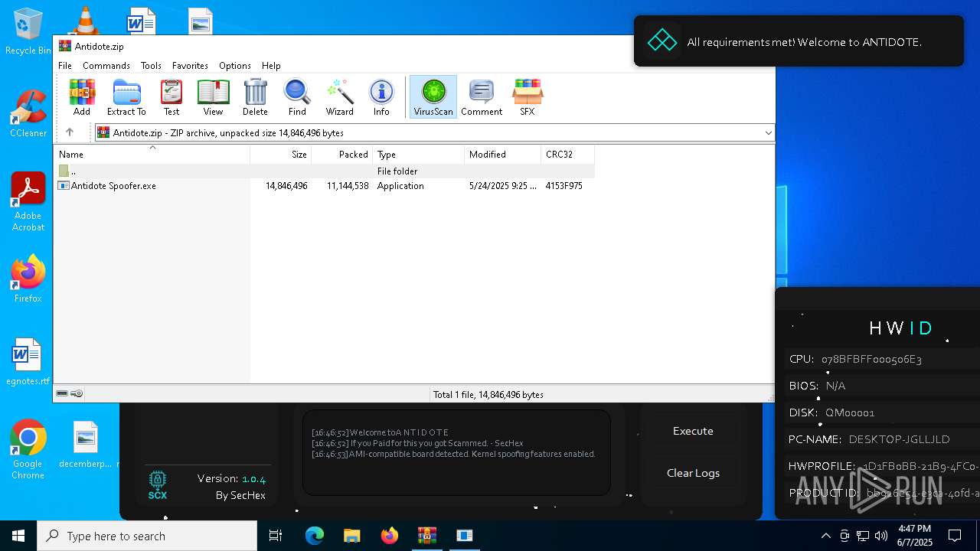Open VLC desktop icon

85,19
